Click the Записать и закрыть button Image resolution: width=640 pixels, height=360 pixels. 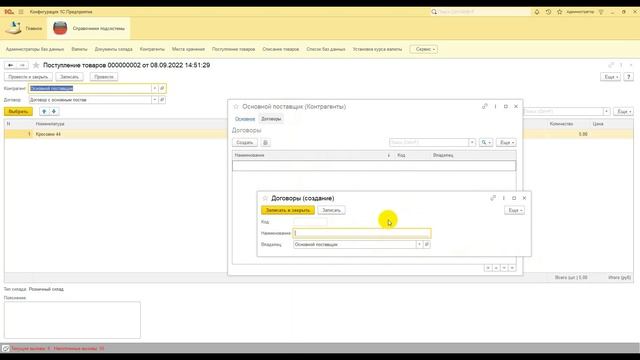tap(288, 210)
